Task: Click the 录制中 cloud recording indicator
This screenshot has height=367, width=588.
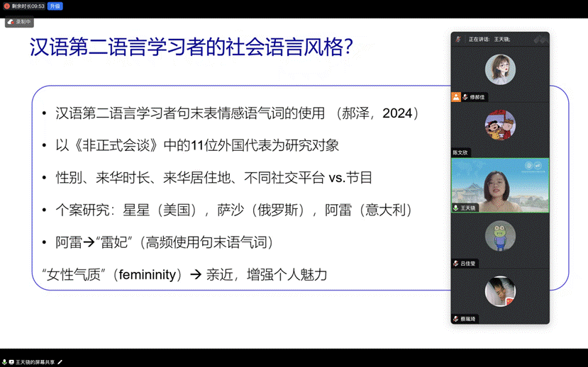Action: point(19,22)
